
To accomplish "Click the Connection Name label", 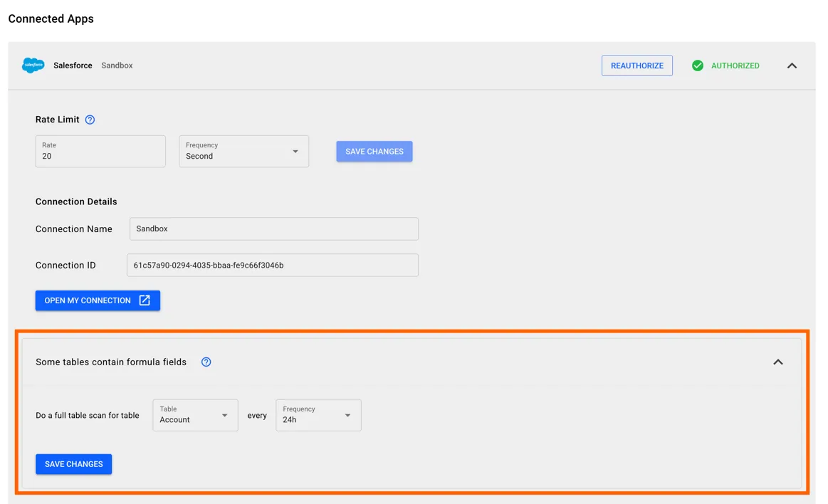I will (74, 229).
